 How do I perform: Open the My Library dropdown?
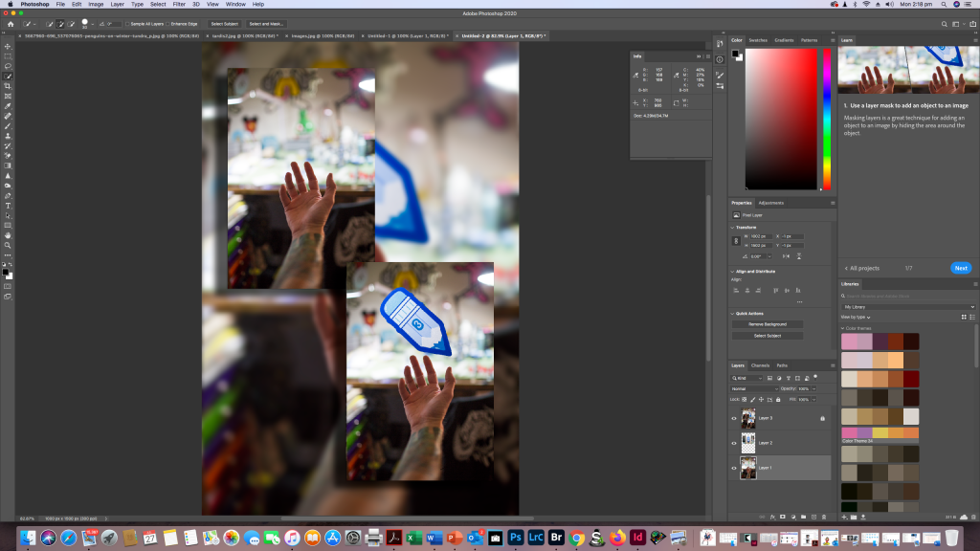click(x=907, y=306)
